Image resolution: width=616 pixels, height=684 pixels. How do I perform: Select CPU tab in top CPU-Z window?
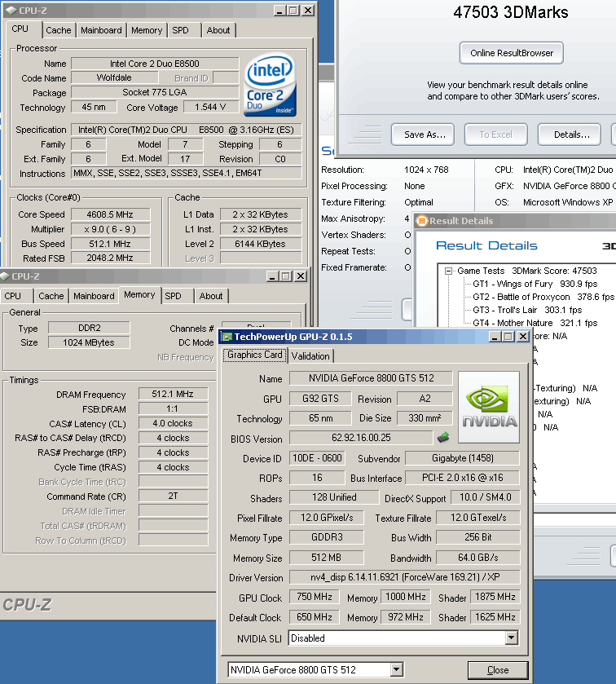(20, 29)
